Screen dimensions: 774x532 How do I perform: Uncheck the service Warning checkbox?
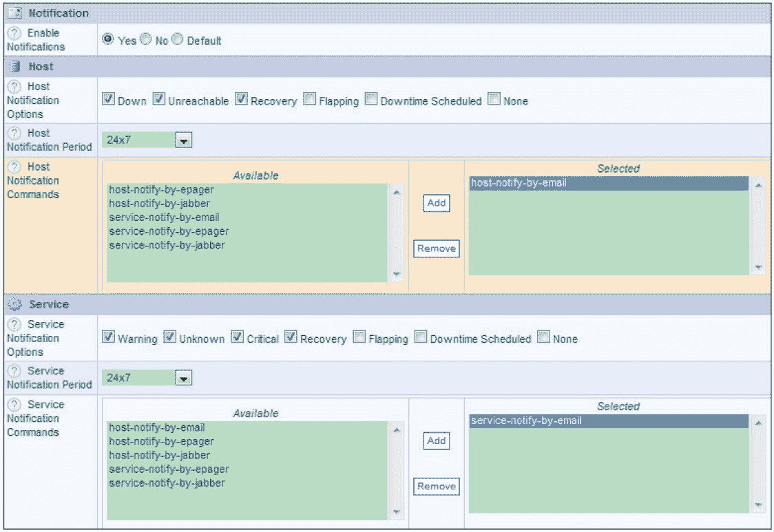pyautogui.click(x=108, y=337)
